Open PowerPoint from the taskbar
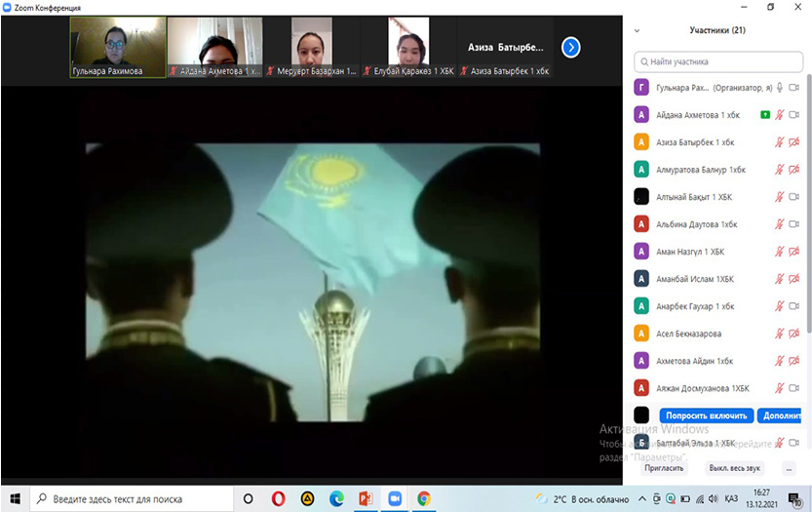Screen dimensions: 812x512 tap(367, 498)
